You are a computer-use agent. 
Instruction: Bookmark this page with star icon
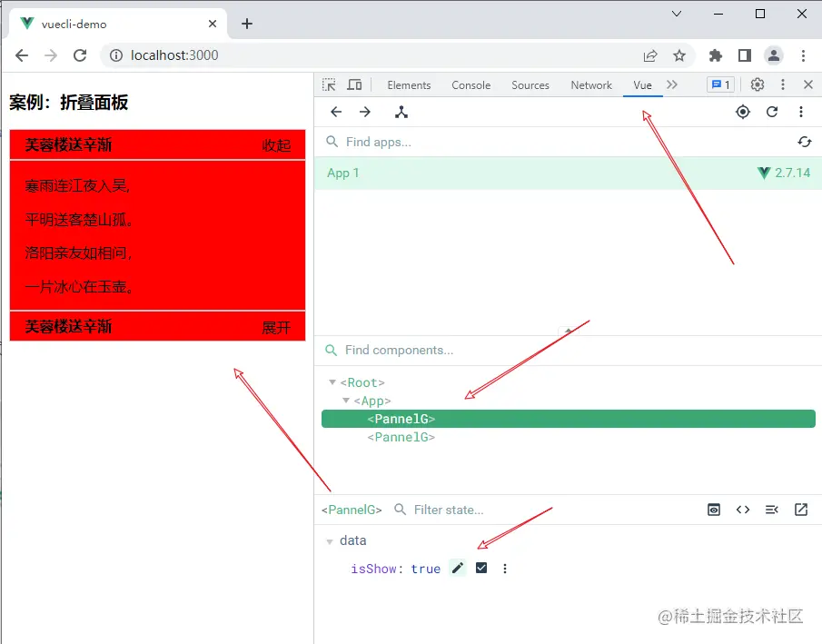(679, 55)
